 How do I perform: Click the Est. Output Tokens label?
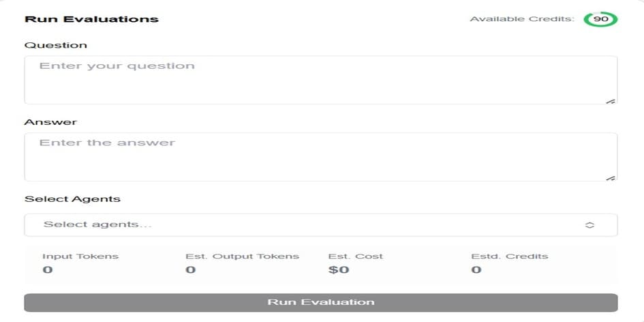coord(242,257)
